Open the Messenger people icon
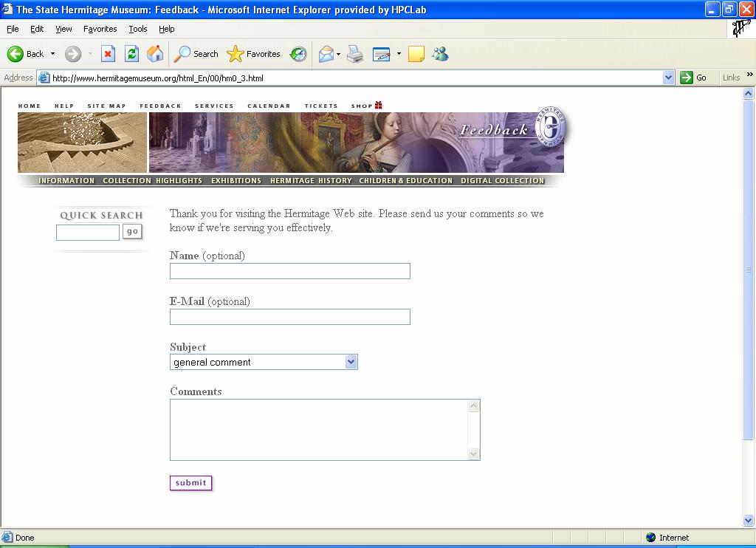The height and width of the screenshot is (548, 756). 440,54
